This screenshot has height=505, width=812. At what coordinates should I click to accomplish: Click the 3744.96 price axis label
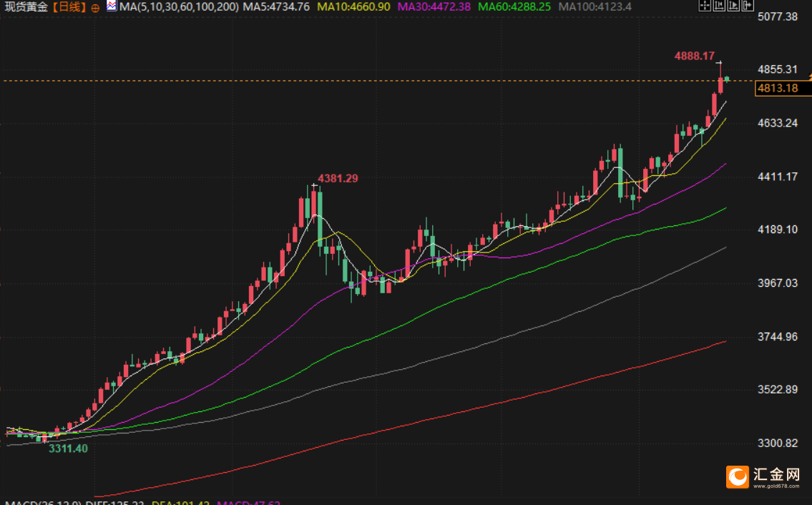(778, 337)
